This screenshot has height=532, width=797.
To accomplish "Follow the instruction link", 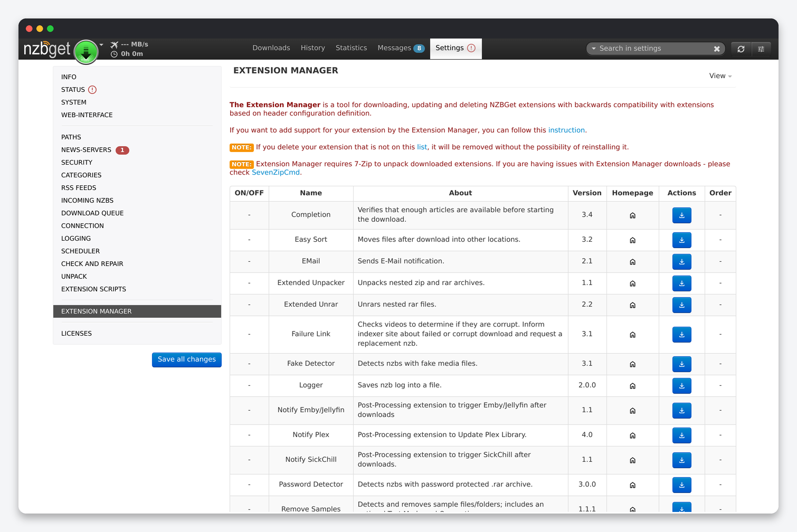I will pos(566,130).
